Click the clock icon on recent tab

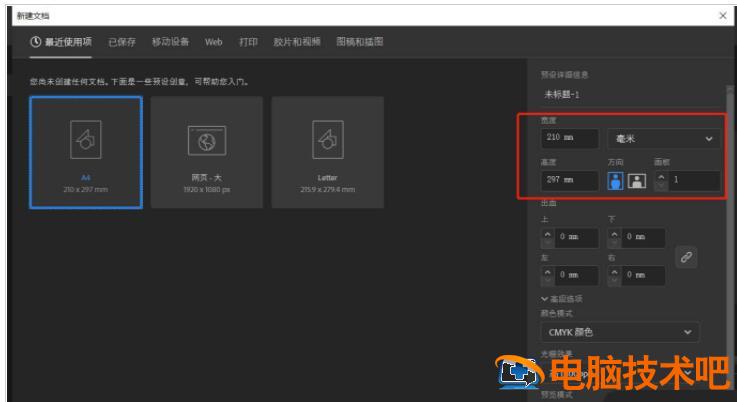(x=36, y=42)
